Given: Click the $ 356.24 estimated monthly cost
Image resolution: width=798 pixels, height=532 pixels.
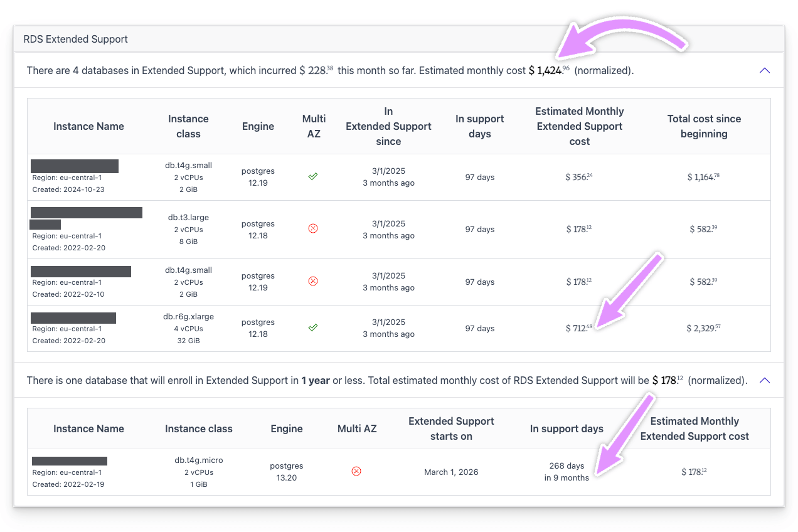Looking at the screenshot, I should click(579, 177).
